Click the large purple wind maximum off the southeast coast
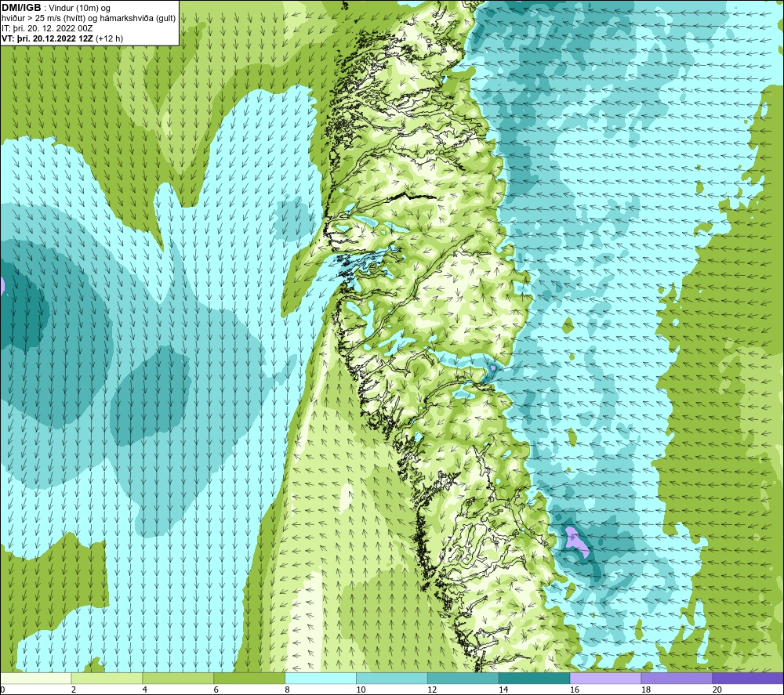 pos(576,542)
